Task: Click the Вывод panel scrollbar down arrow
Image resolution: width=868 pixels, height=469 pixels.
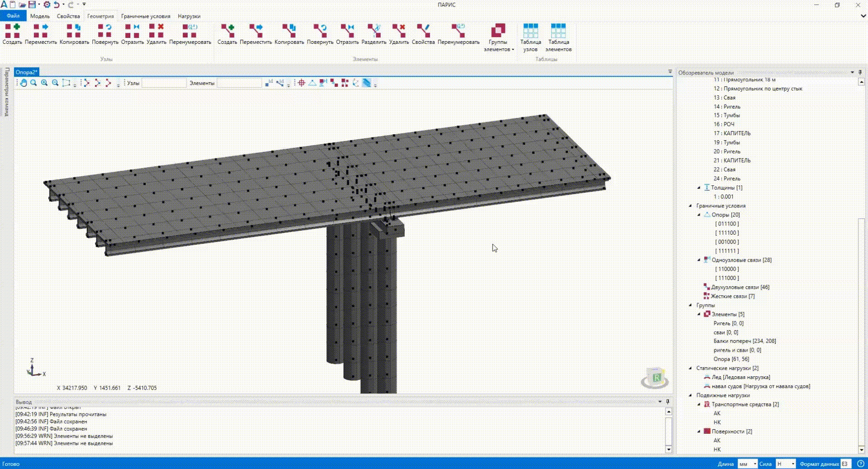Action: click(x=669, y=449)
